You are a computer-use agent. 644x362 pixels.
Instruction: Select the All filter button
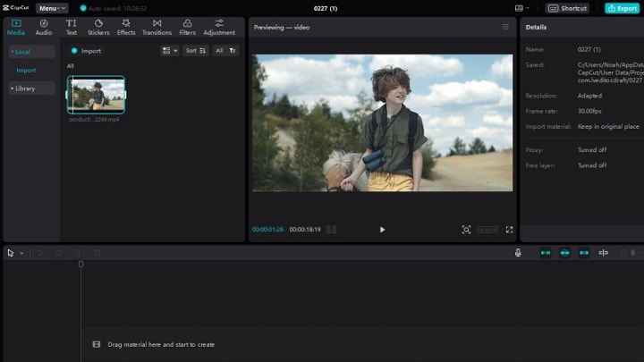(x=219, y=50)
